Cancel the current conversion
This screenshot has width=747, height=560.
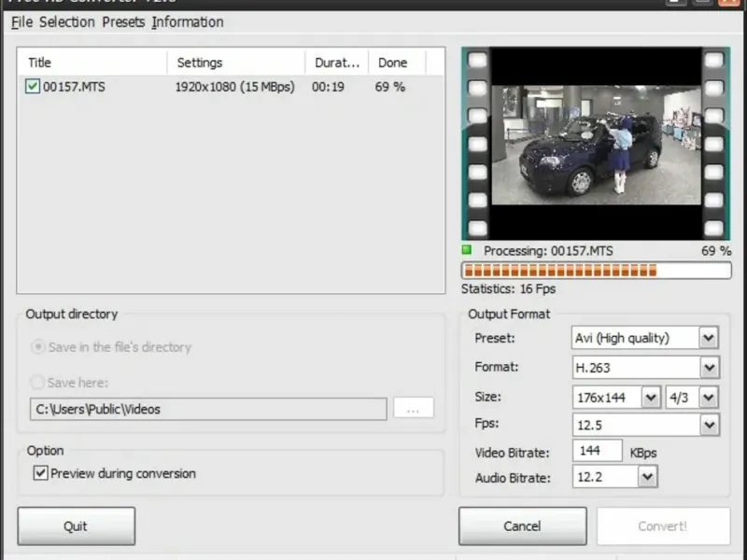(523, 525)
